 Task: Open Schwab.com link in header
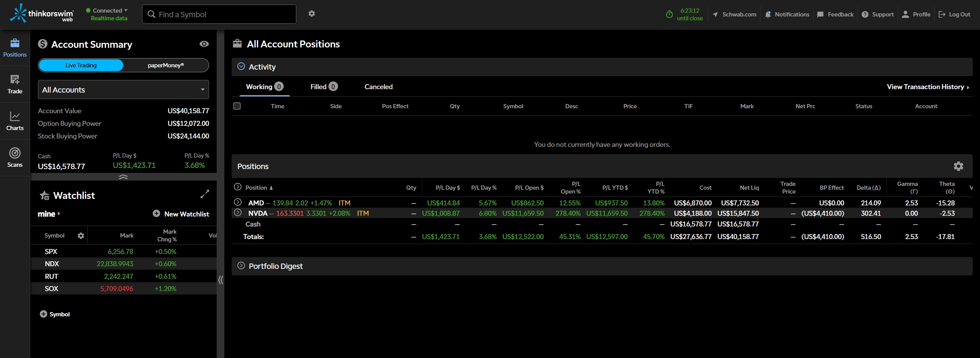coord(735,15)
